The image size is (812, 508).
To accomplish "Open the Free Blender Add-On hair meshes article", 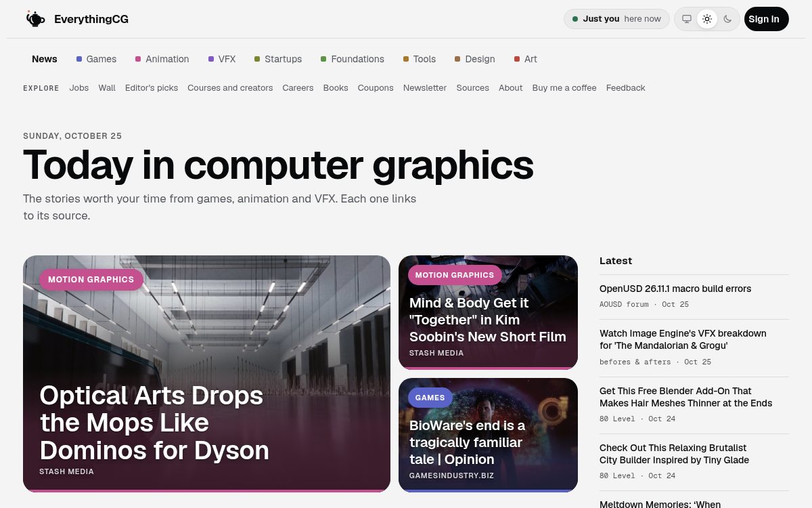I will point(685,397).
